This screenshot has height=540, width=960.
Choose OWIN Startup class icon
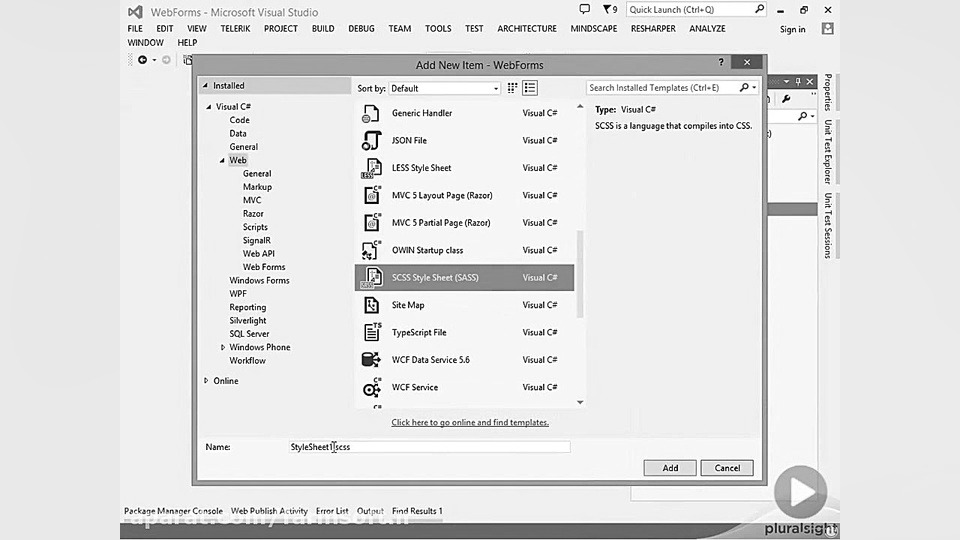(371, 250)
